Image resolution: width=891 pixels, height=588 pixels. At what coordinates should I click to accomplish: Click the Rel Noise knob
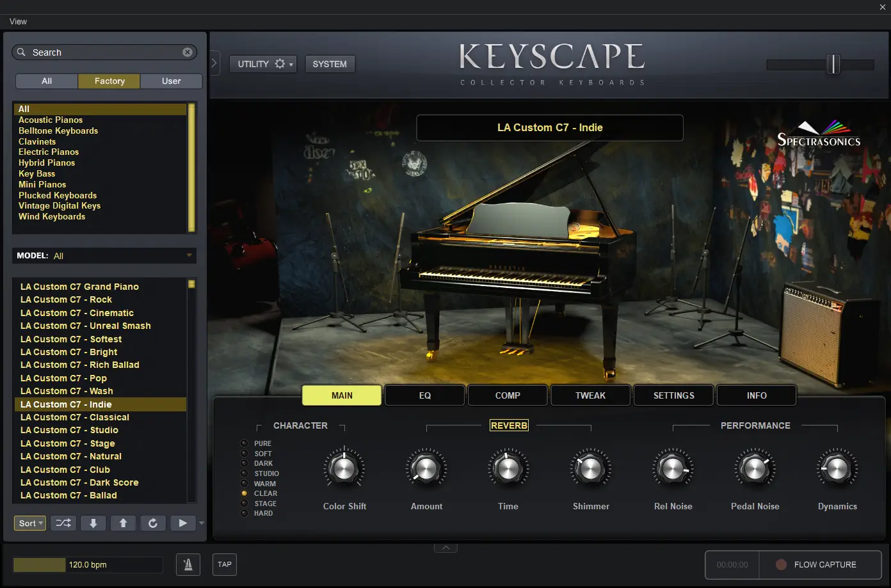coord(673,468)
